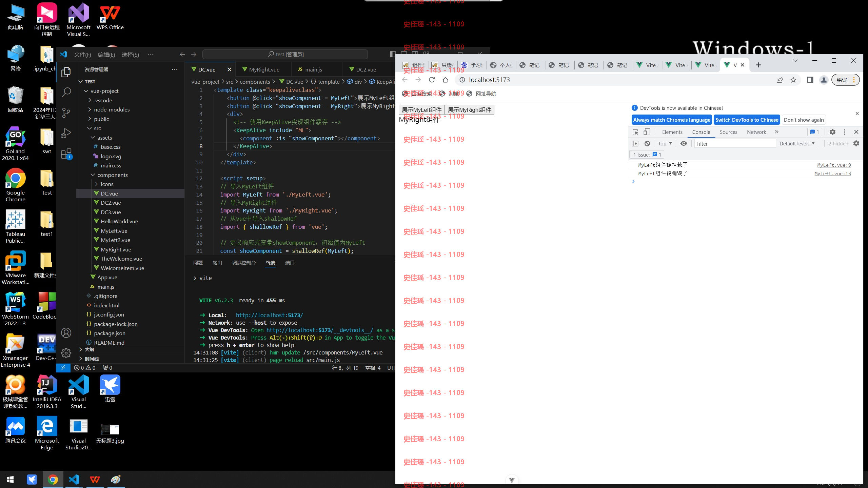Open the MyLeft.vue:13 source link

tap(833, 174)
